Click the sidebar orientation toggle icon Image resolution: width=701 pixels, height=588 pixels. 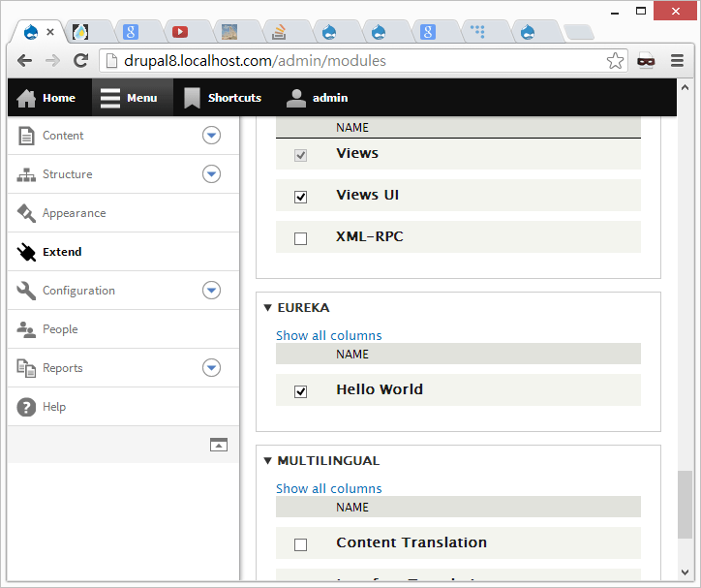[219, 445]
